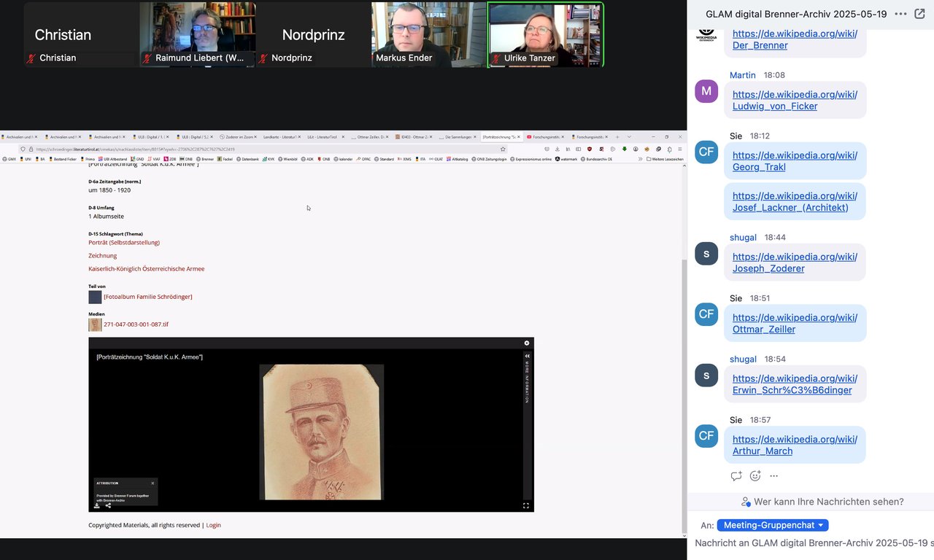Viewport: 934px width, 560px height.
Task: Click the Login link in footer
Action: click(213, 525)
